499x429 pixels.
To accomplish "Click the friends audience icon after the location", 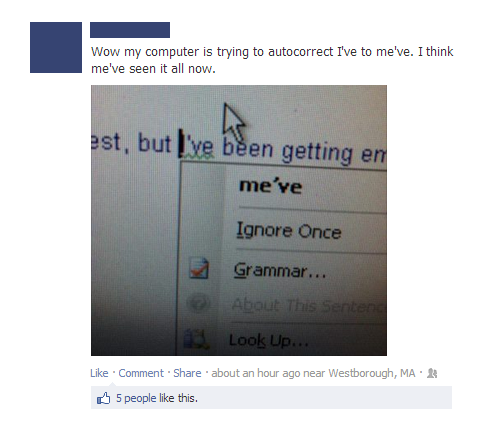I will coord(432,373).
